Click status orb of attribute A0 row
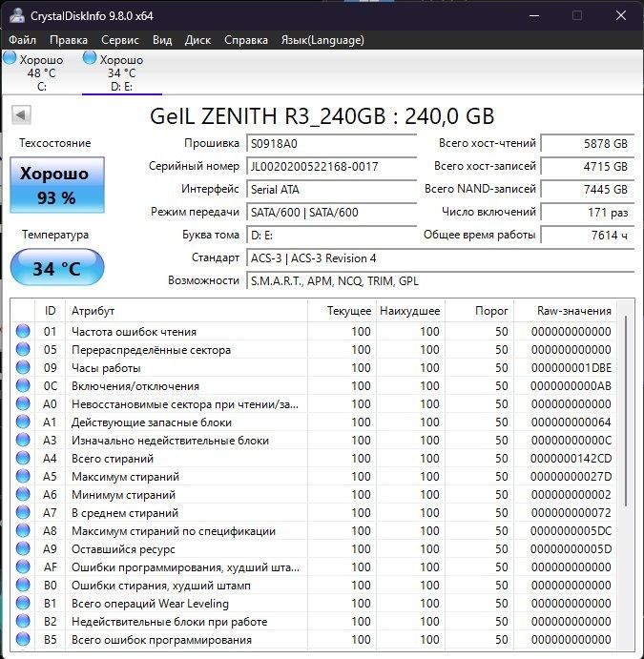This screenshot has width=644, height=659. (23, 403)
